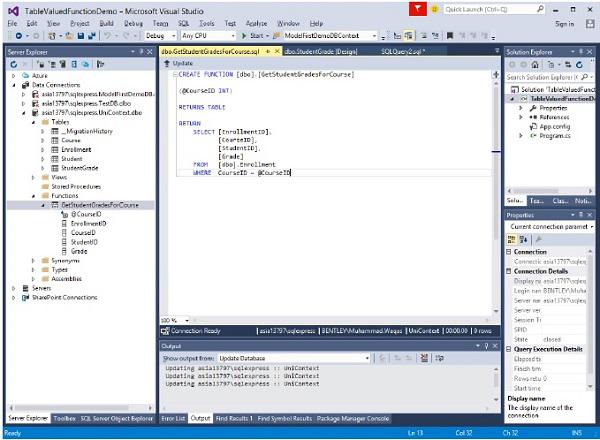The height and width of the screenshot is (440, 600).
Task: Click the Quick Launch search field
Action: coord(491,9)
